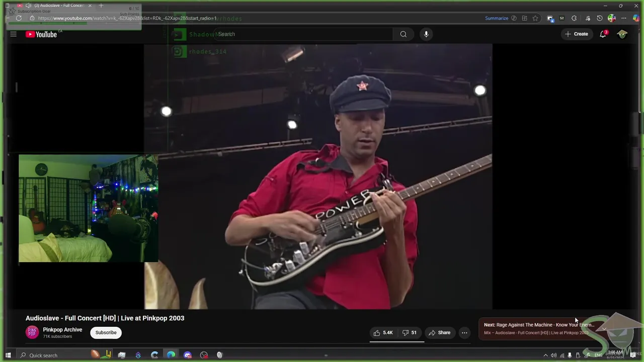Select the Audioslave - Full Concert tab
The image size is (644, 362).
59,6
